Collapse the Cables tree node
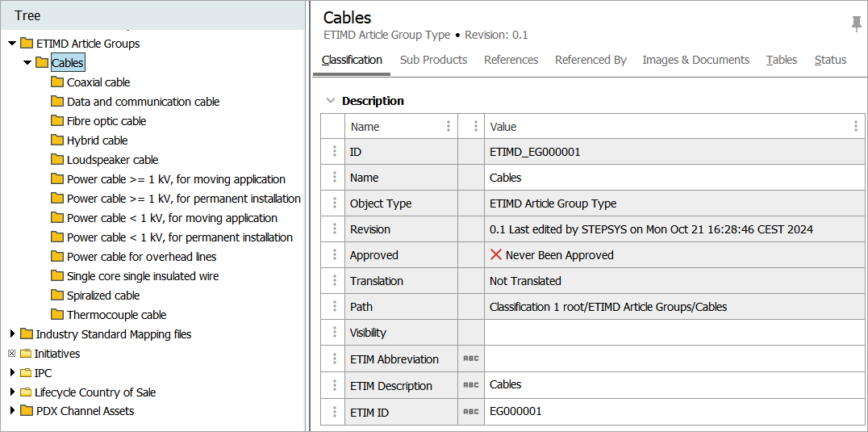The image size is (868, 432). pyautogui.click(x=27, y=63)
